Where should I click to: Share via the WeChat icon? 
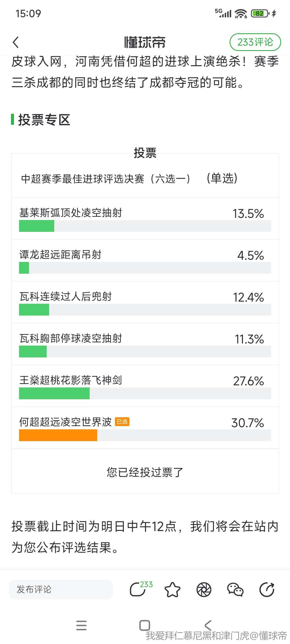pos(235,590)
